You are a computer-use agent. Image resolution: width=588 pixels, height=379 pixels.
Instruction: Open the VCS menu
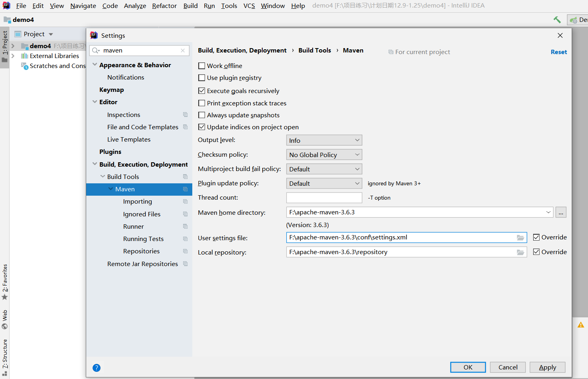pos(249,6)
